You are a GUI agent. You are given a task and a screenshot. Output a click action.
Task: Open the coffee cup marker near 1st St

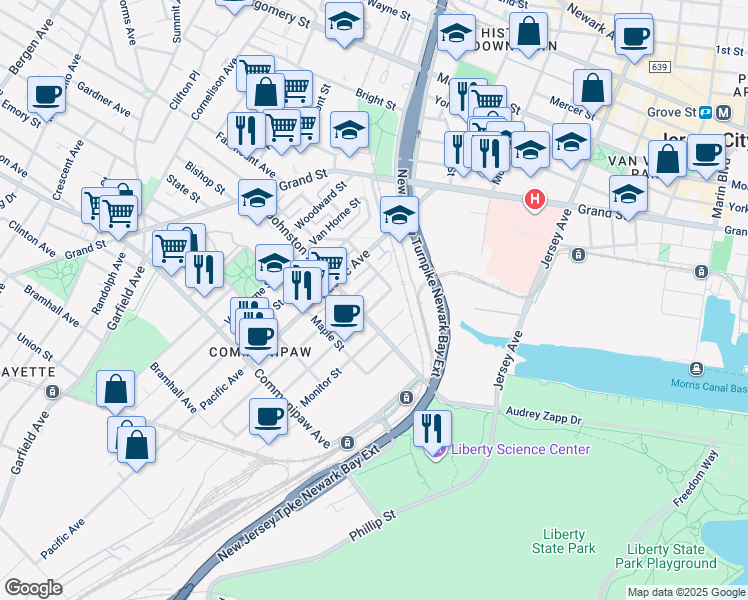coord(634,40)
